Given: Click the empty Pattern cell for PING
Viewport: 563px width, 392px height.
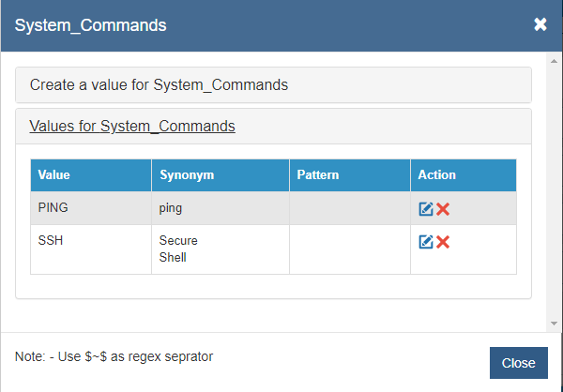Looking at the screenshot, I should click(x=349, y=208).
